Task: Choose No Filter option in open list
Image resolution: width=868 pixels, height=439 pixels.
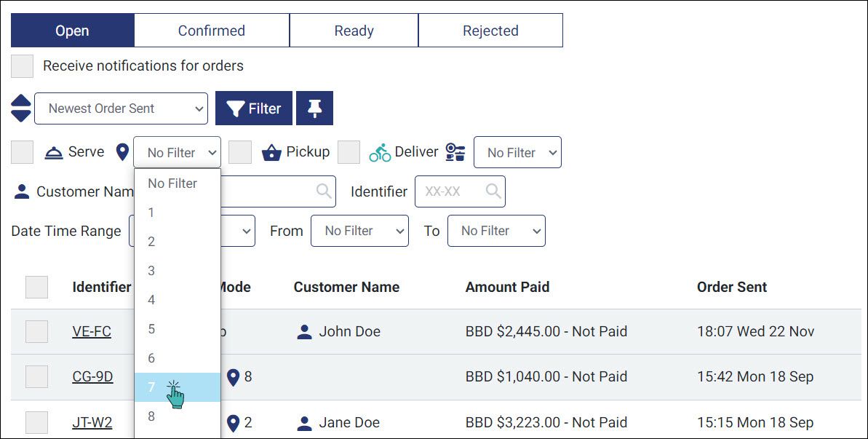Action: point(177,183)
